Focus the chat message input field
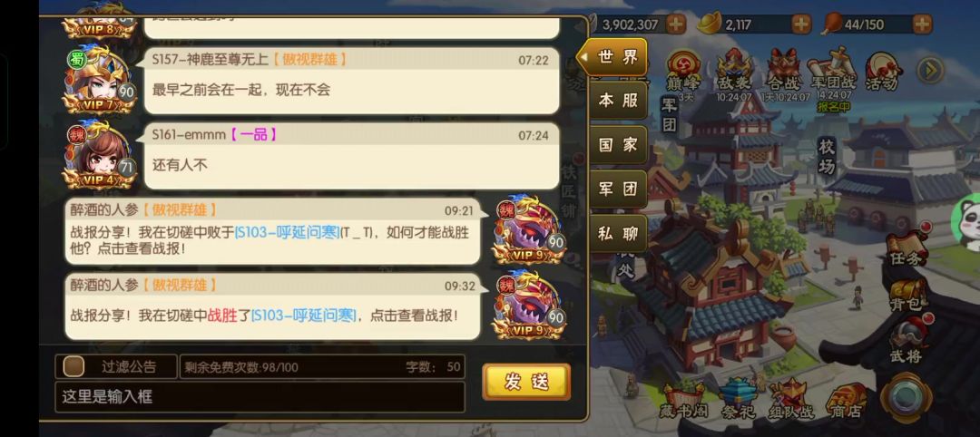The image size is (980, 437). pyautogui.click(x=260, y=396)
